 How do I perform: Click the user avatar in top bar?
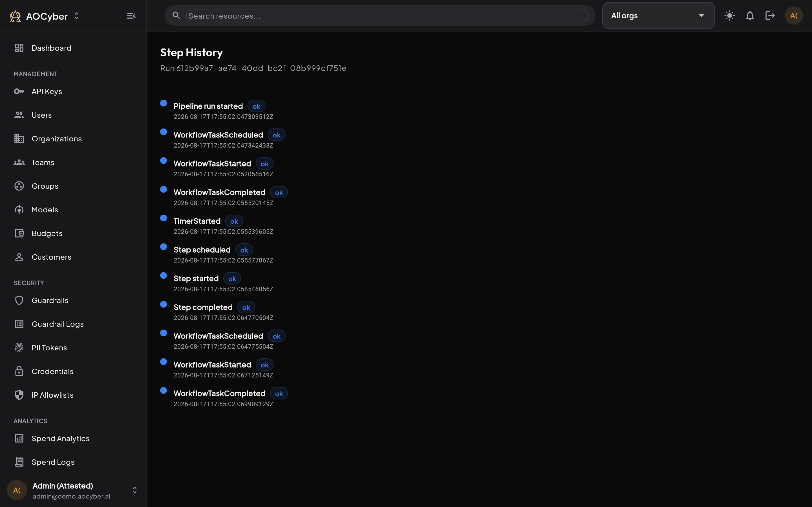pyautogui.click(x=794, y=15)
